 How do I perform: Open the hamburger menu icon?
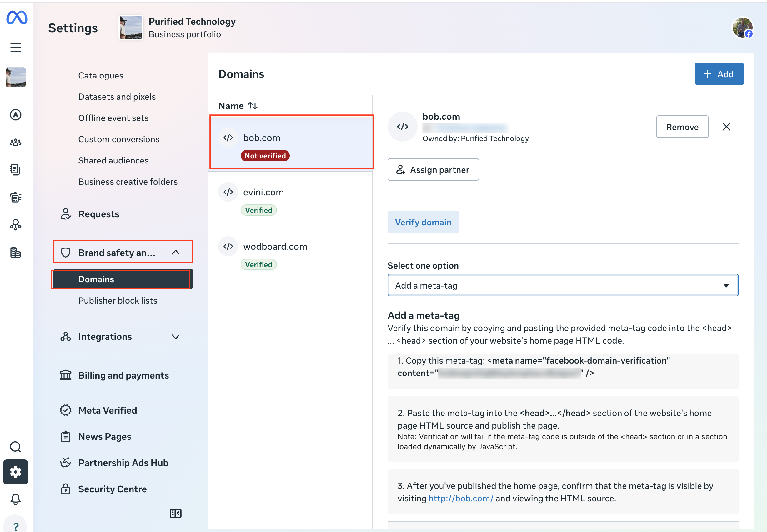point(16,47)
